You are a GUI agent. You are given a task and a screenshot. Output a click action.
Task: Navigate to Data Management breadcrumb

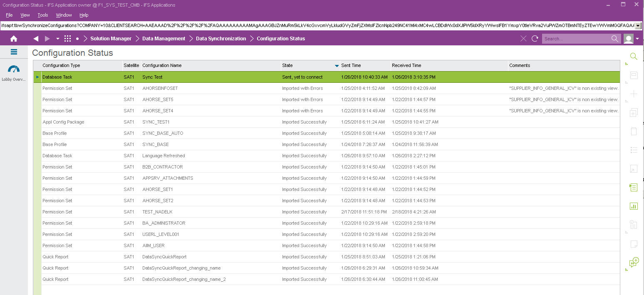[x=163, y=39]
